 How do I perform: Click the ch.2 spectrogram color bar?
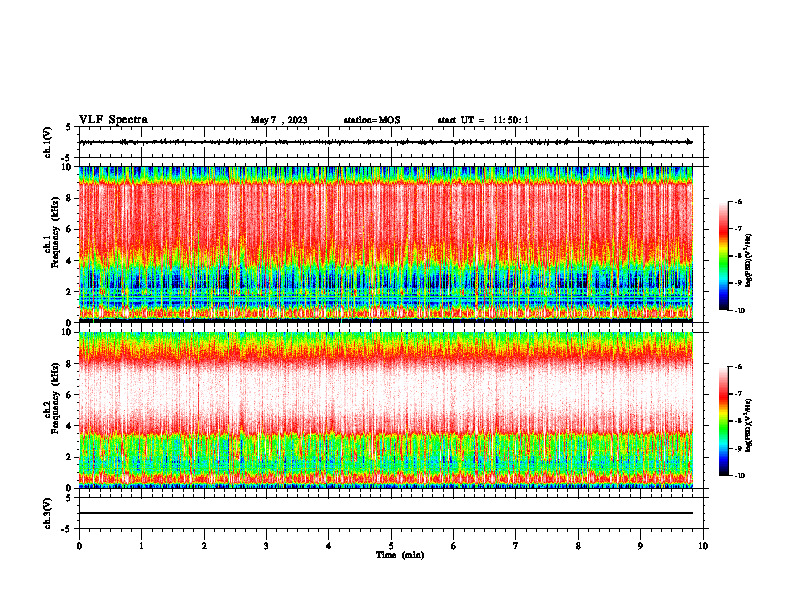pos(723,421)
